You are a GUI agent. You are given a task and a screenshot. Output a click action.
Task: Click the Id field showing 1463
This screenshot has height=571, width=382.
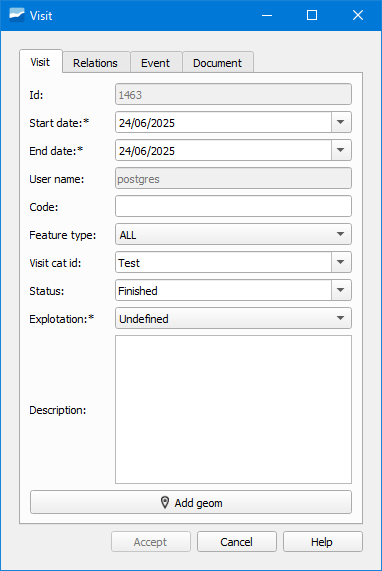pyautogui.click(x=233, y=94)
